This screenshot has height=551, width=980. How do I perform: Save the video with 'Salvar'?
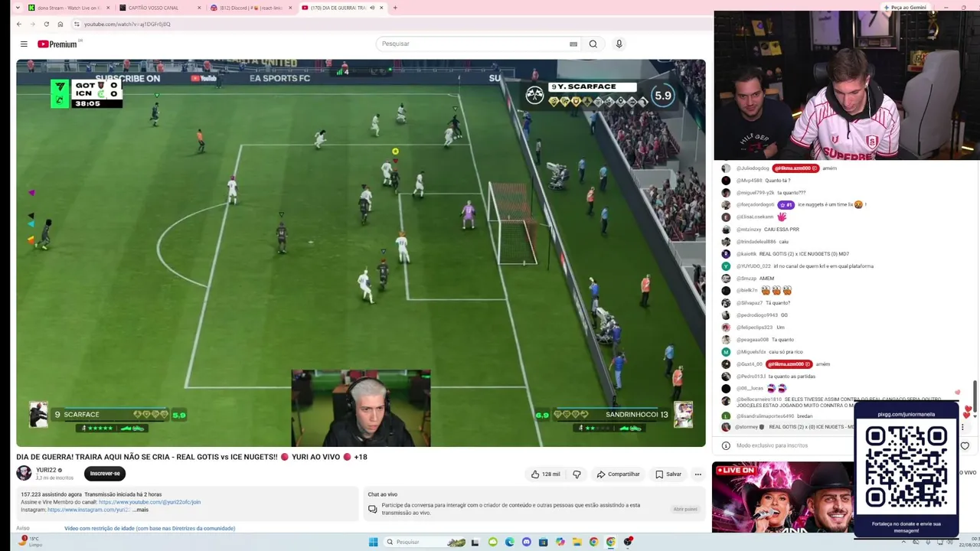click(668, 474)
